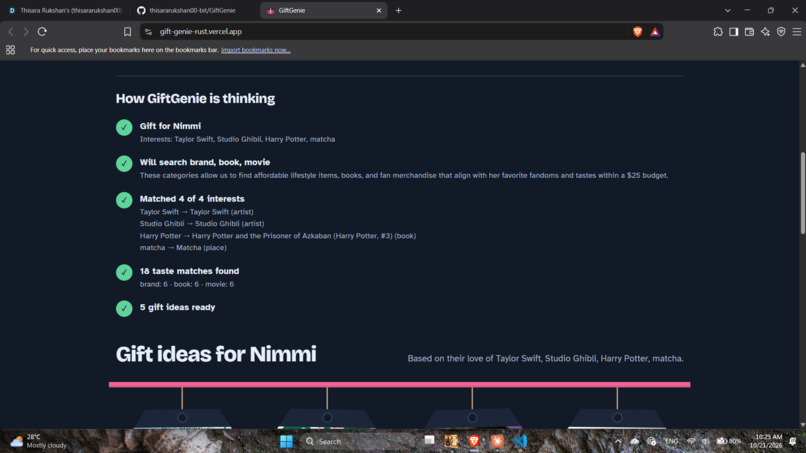Open Brave Shields lion icon

tap(637, 32)
